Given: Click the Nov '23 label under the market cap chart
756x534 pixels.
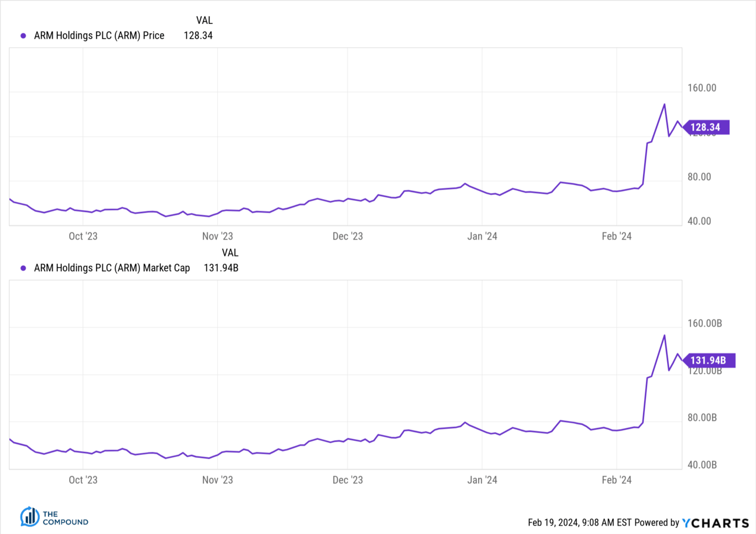Looking at the screenshot, I should click(x=218, y=480).
